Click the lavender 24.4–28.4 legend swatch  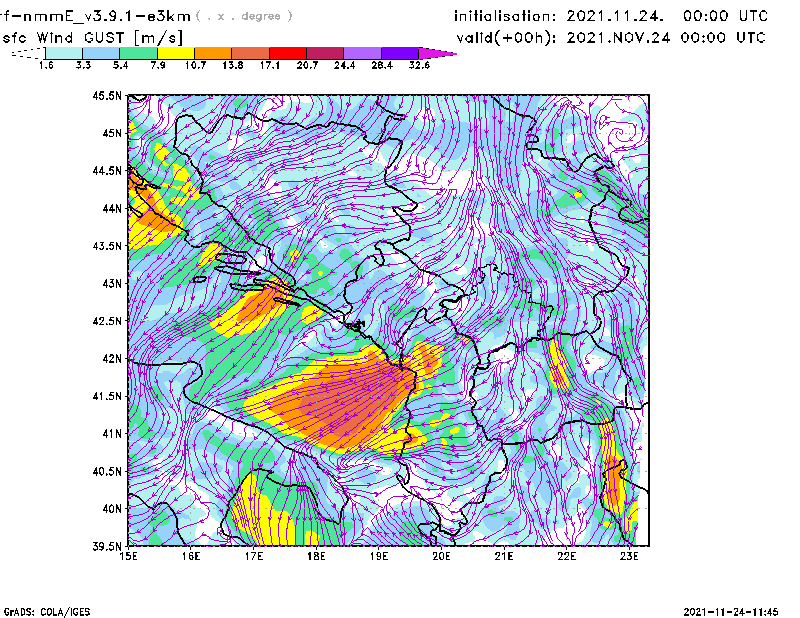(362, 53)
